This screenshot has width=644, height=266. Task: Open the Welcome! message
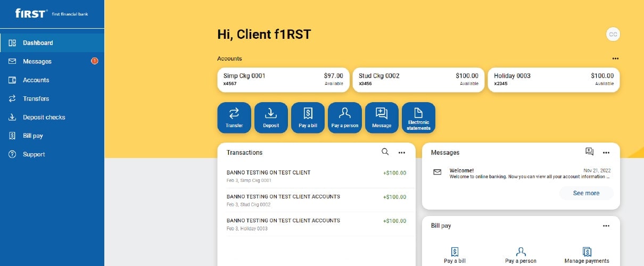point(521,173)
